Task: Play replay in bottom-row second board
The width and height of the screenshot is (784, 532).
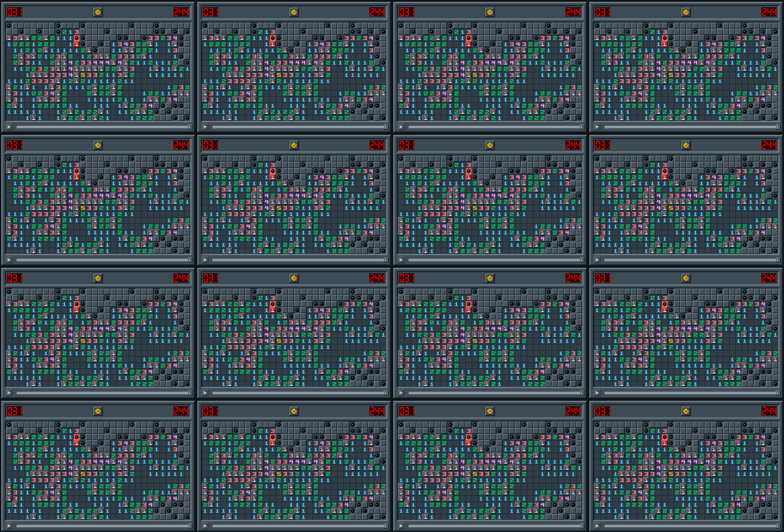Action: (x=205, y=526)
